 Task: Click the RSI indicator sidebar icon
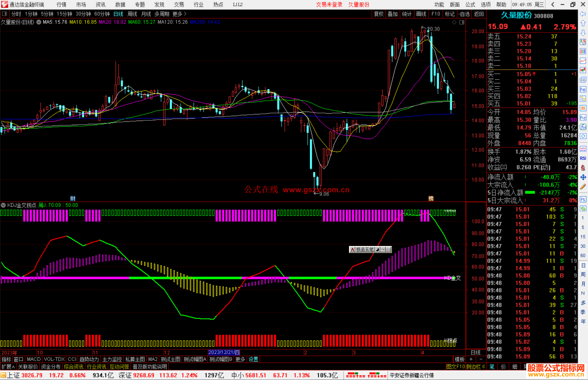click(583, 158)
